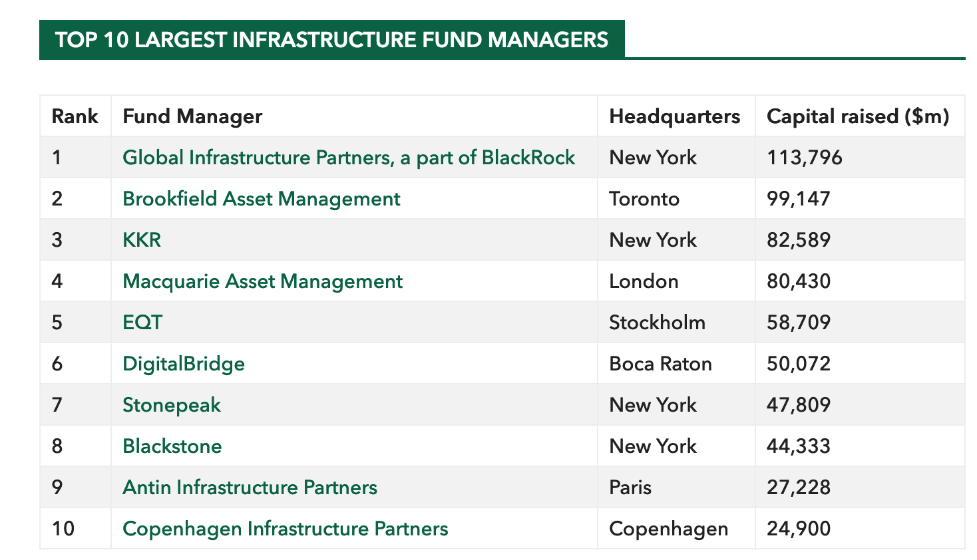Click the 24,900 capital raised cell

799,529
